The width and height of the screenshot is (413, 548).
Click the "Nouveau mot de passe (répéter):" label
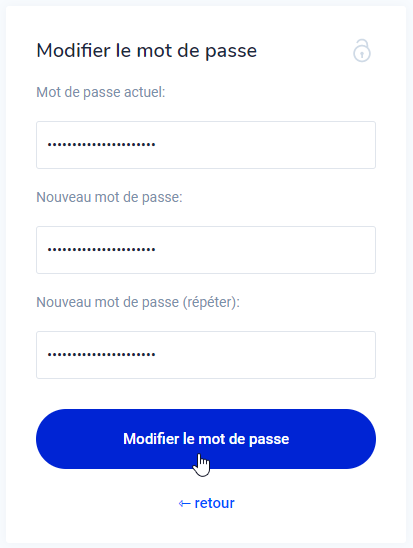[x=138, y=302]
